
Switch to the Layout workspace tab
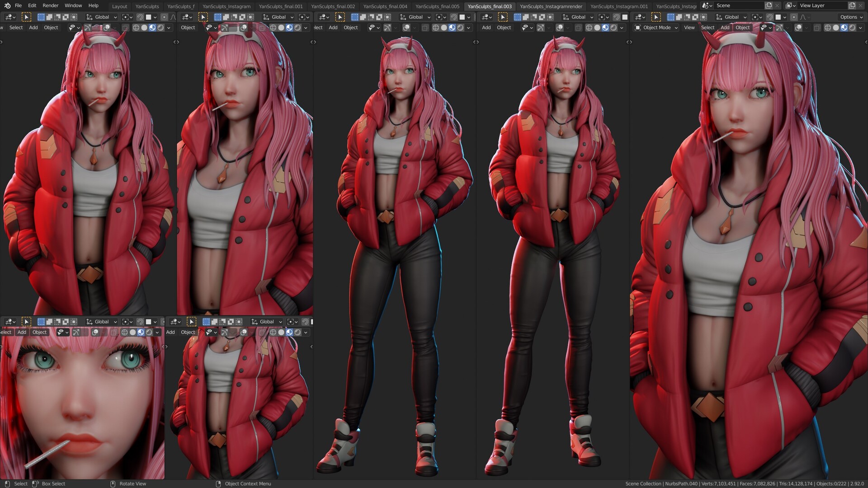click(120, 6)
